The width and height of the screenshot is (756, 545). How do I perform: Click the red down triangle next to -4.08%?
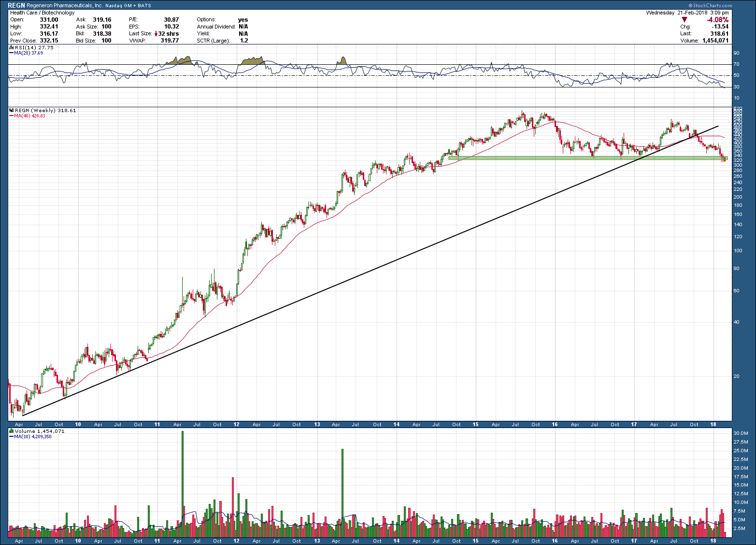click(684, 20)
